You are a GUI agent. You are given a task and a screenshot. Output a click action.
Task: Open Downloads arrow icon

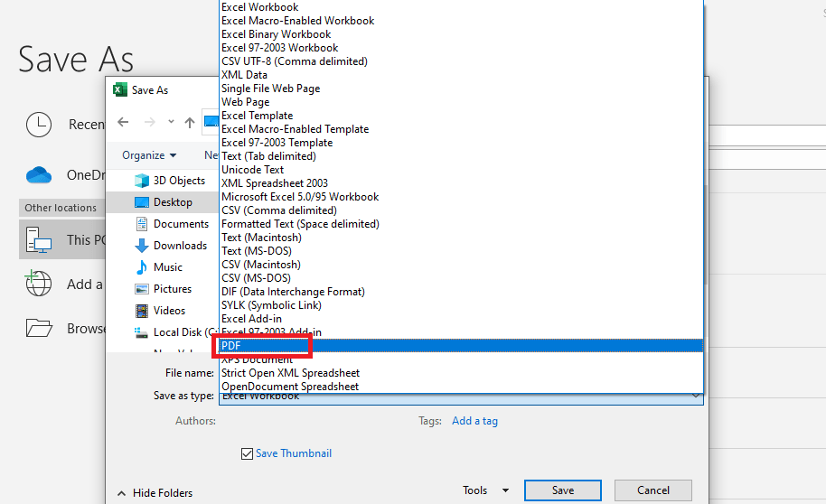pyautogui.click(x=142, y=246)
